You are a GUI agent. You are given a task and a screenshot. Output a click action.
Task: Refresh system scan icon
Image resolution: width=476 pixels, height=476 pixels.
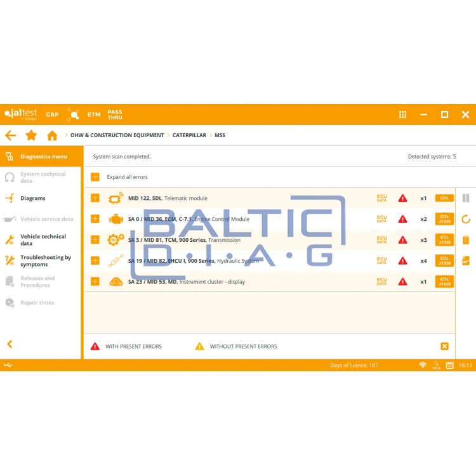466,219
